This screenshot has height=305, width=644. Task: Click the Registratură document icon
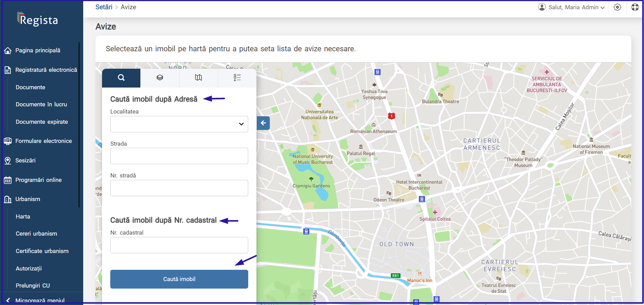tap(8, 70)
